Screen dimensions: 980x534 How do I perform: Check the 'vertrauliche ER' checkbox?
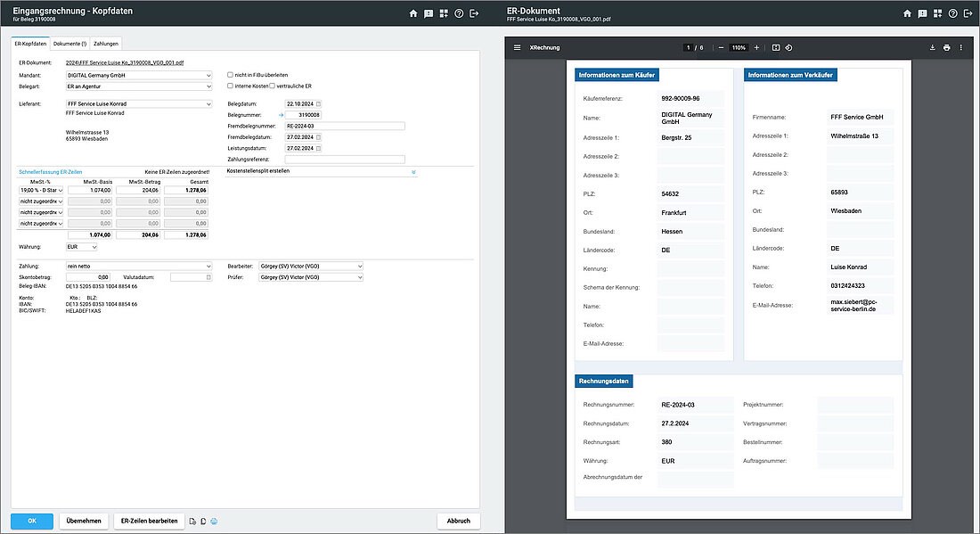(x=272, y=86)
